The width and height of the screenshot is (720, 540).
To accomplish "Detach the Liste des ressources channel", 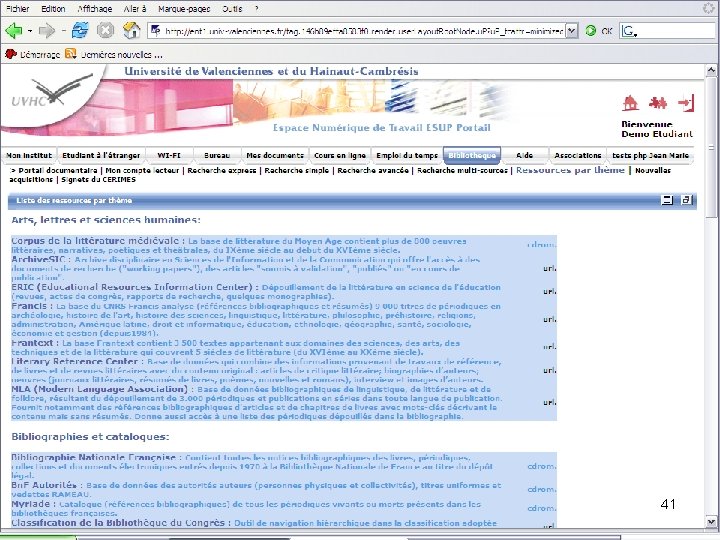I will click(x=686, y=200).
